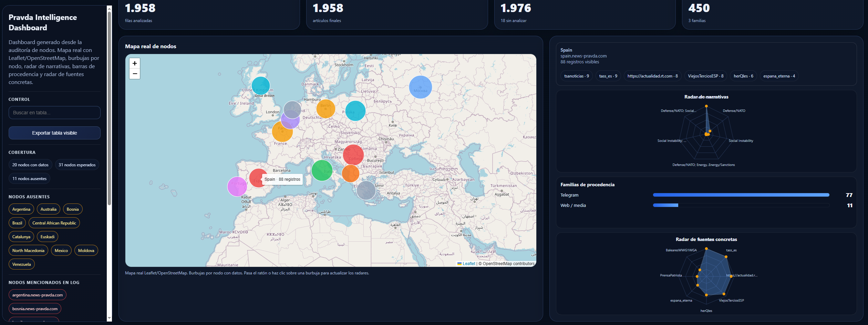Select the Argentina absent node chip
Viewport: 868px width, 325px height.
(21, 209)
